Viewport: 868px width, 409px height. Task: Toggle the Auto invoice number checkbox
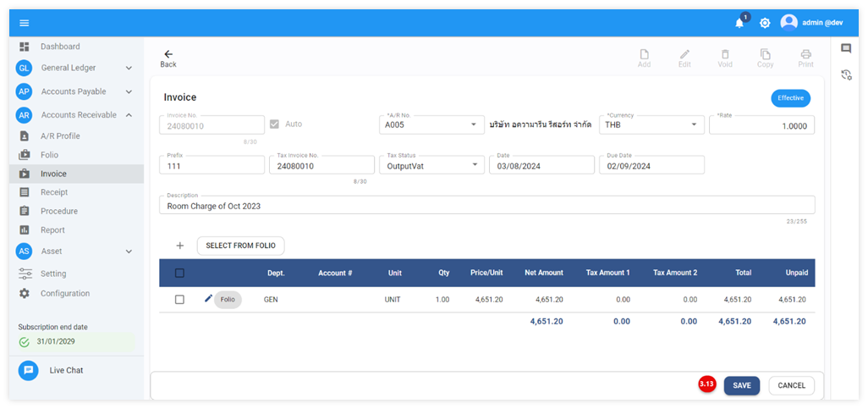tap(274, 124)
